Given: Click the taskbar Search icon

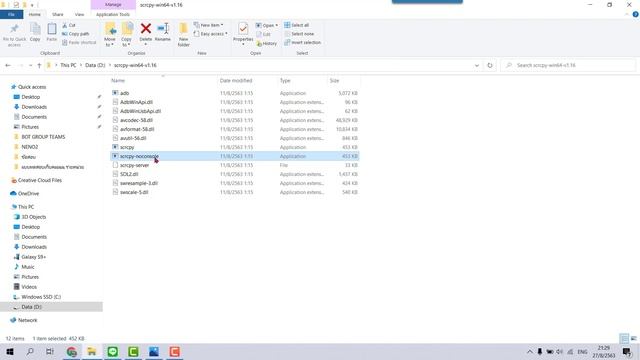Looking at the screenshot, I should [x=30, y=351].
